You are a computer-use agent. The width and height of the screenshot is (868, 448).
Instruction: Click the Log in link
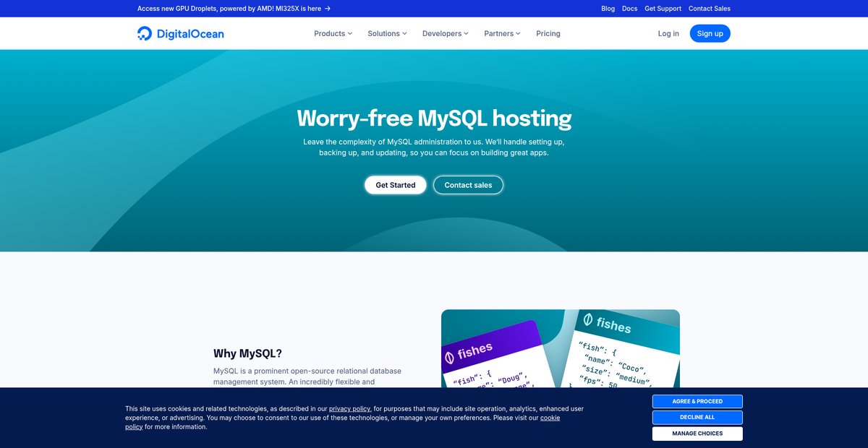pyautogui.click(x=668, y=33)
